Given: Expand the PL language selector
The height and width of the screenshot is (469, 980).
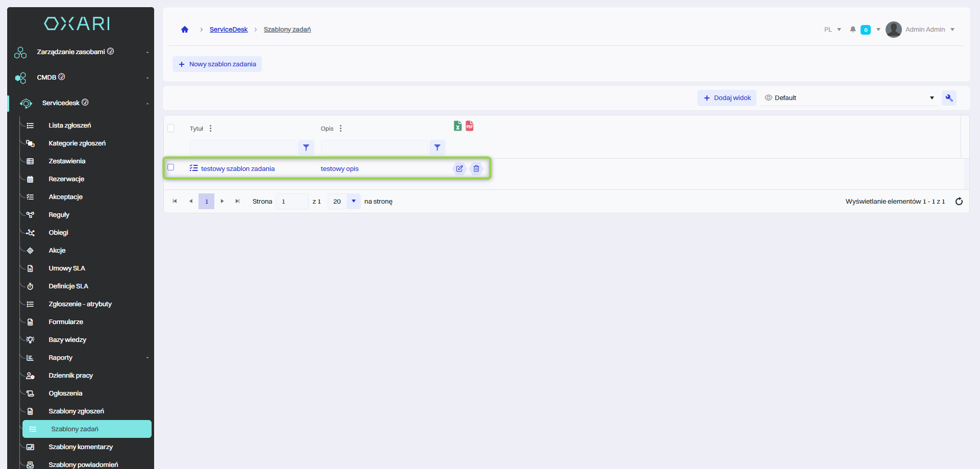Looking at the screenshot, I should click(832, 30).
